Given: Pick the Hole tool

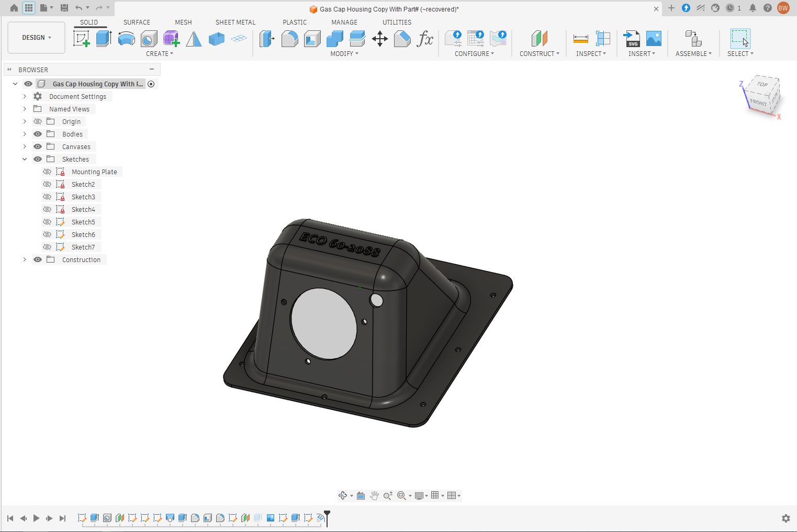Looking at the screenshot, I should click(x=149, y=39).
